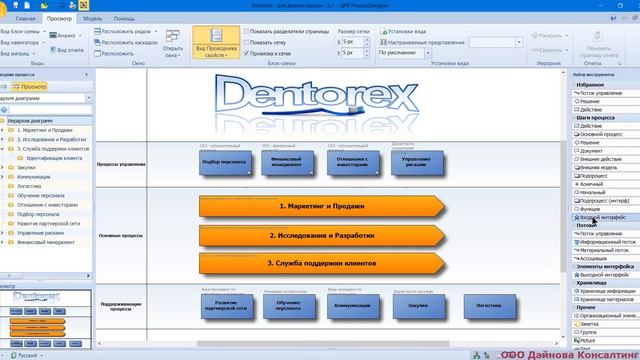Click the new document icon in title bar
The width and height of the screenshot is (640, 360).
coord(27,5)
